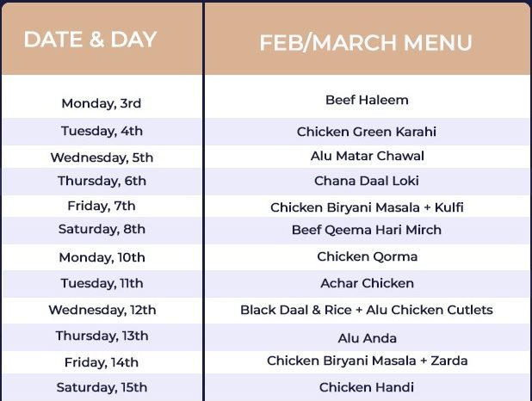Click the Alu Matar Chawal entry
532x401 pixels.
click(368, 156)
